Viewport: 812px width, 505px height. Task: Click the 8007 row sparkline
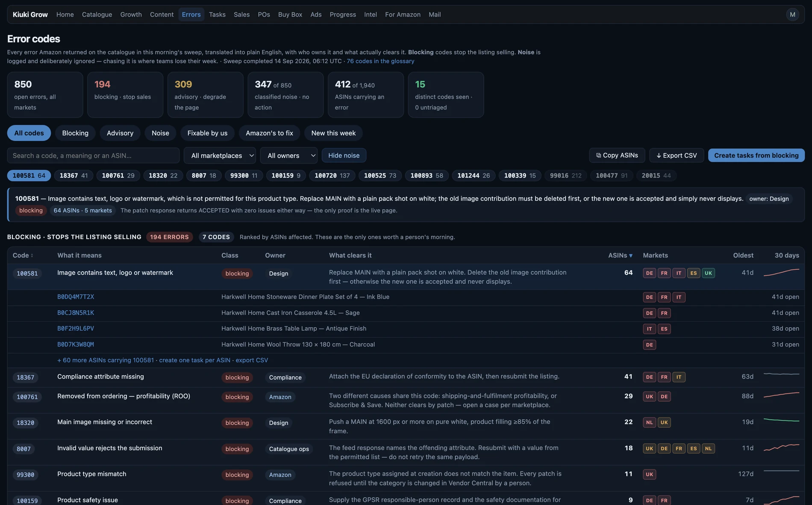click(781, 447)
